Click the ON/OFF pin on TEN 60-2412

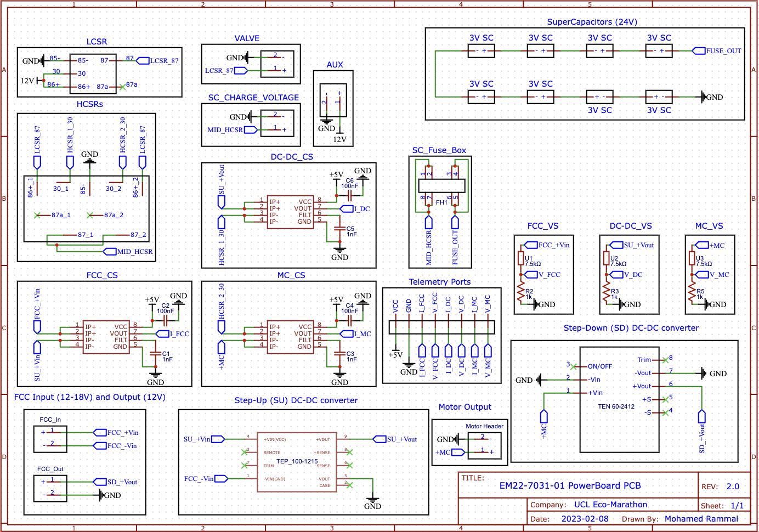coord(600,366)
